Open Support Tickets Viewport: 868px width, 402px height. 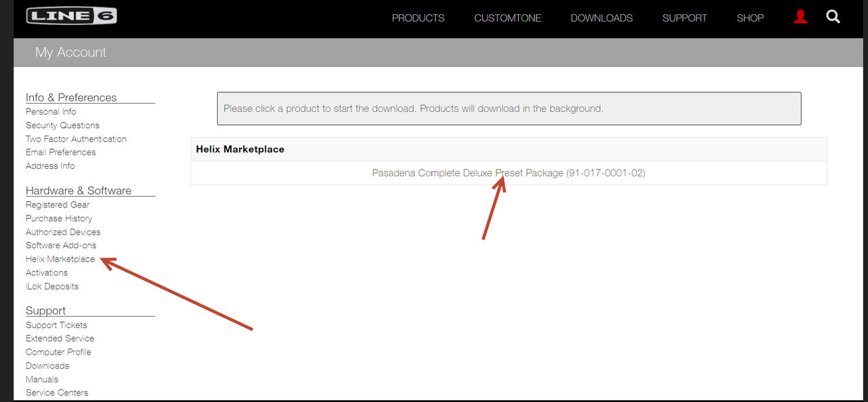(x=56, y=325)
